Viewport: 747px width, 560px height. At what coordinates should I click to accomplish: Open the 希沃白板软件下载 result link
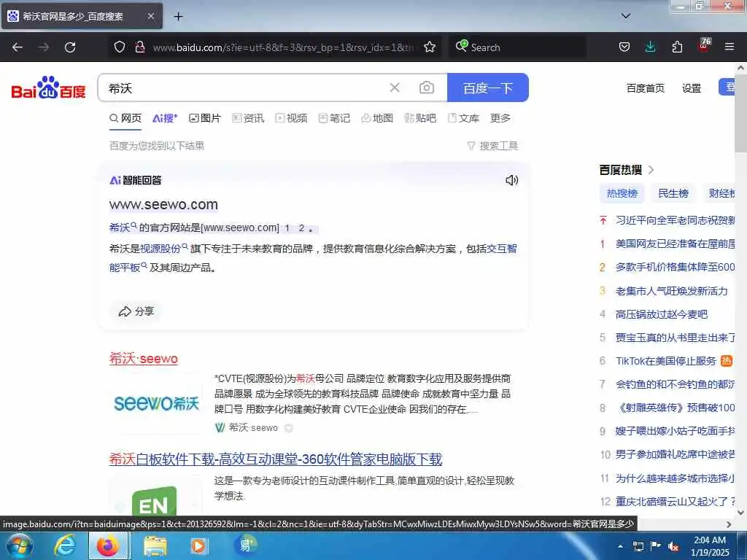(x=275, y=459)
